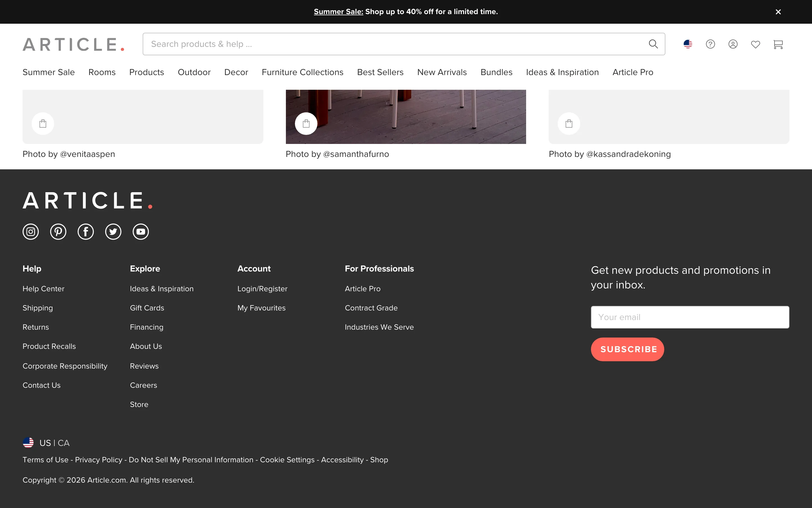The width and height of the screenshot is (812, 508).
Task: Open the Outdoor menu
Action: (194, 72)
